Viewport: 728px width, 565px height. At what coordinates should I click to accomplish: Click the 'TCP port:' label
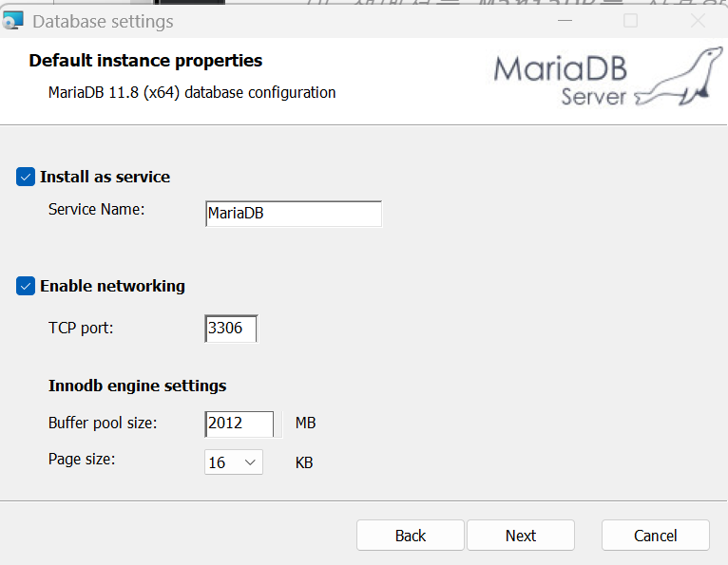[x=81, y=328]
